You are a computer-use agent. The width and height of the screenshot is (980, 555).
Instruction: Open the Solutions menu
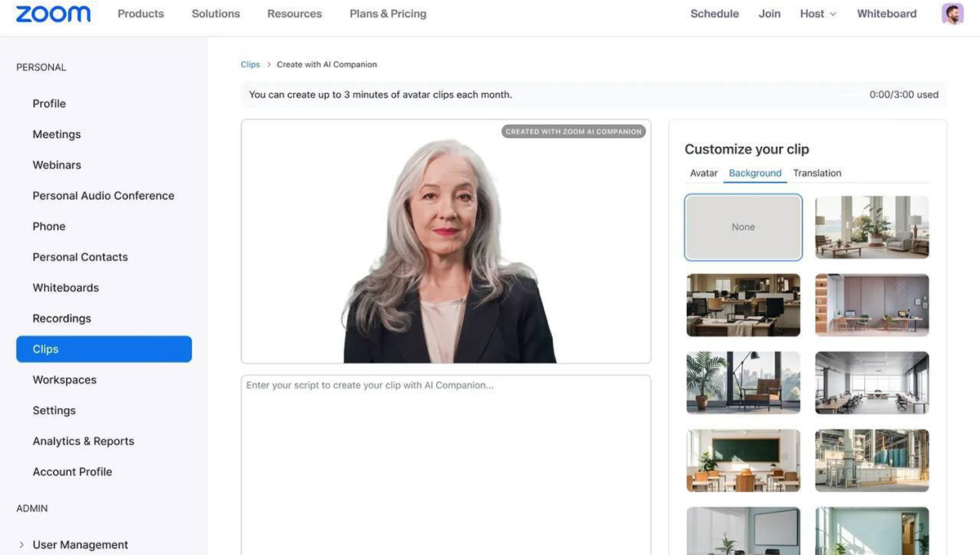(216, 14)
